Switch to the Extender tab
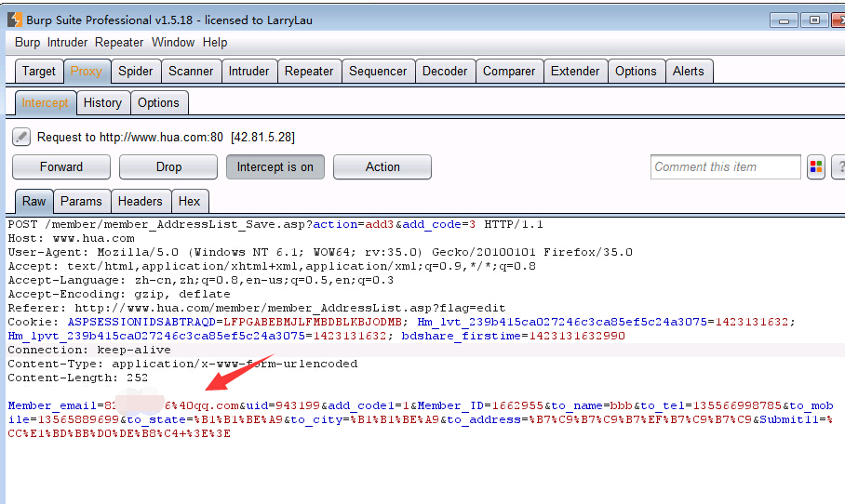This screenshot has width=845, height=504. coord(575,71)
